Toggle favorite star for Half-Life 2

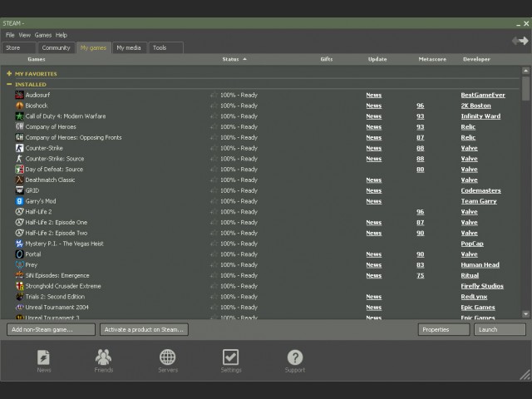[x=214, y=212]
